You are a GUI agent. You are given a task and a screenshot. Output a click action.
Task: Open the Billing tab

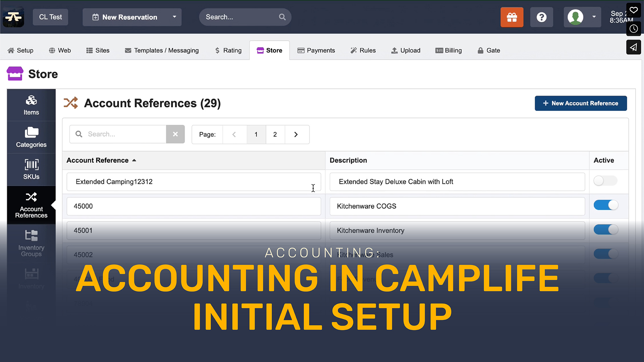(448, 50)
